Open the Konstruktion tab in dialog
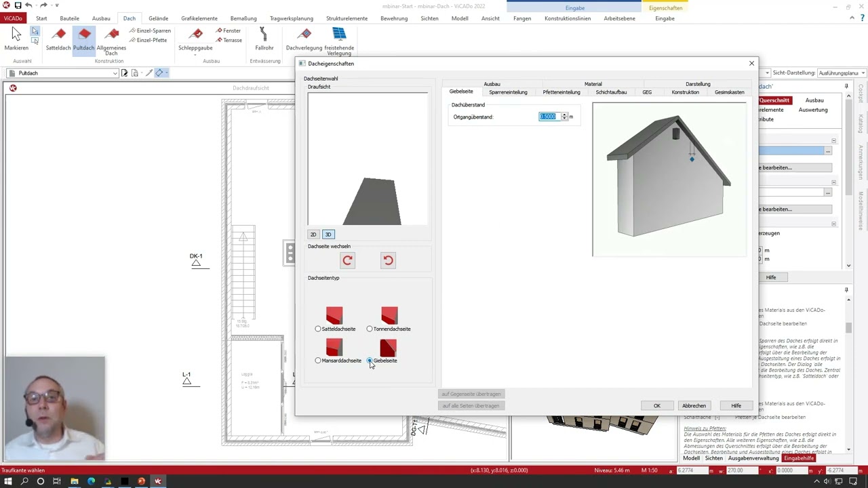868x488 pixels. tap(685, 92)
